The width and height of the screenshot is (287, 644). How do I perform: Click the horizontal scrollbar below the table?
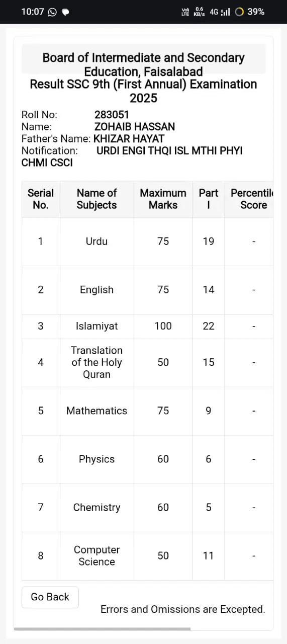click(102, 628)
